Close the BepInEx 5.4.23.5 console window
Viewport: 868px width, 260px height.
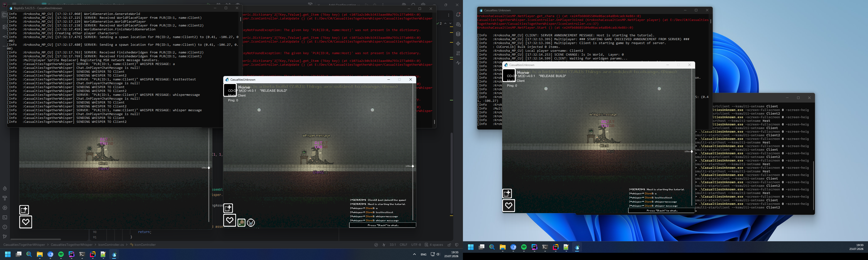coord(237,8)
